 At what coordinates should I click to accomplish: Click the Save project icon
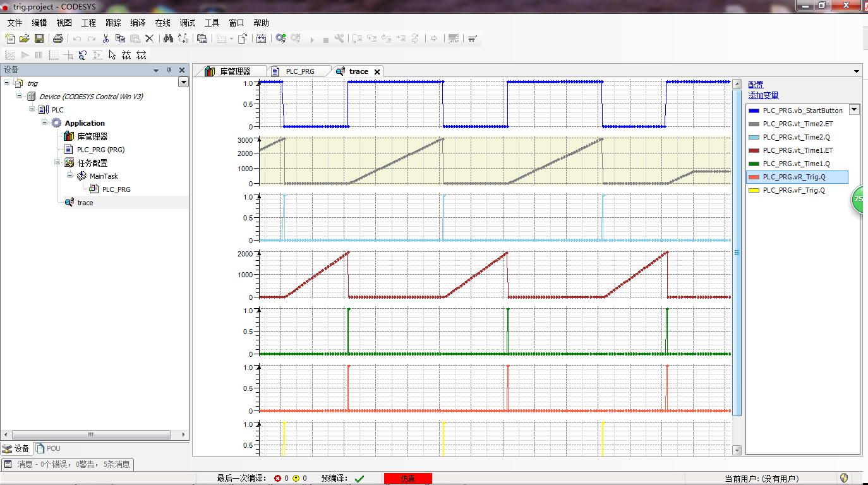(x=39, y=39)
